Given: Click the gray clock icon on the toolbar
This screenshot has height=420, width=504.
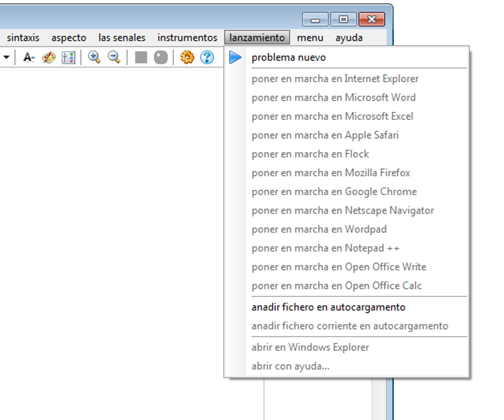Looking at the screenshot, I should click(x=160, y=57).
